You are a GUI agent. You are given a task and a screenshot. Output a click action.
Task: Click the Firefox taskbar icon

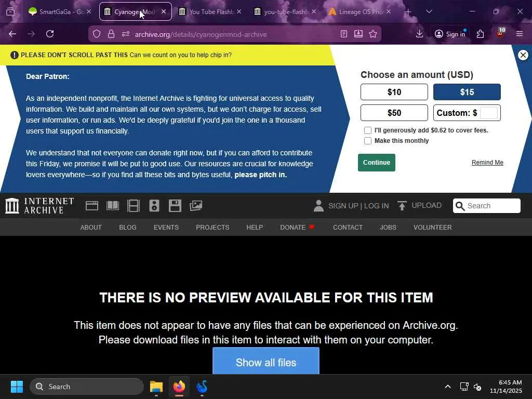(179, 387)
